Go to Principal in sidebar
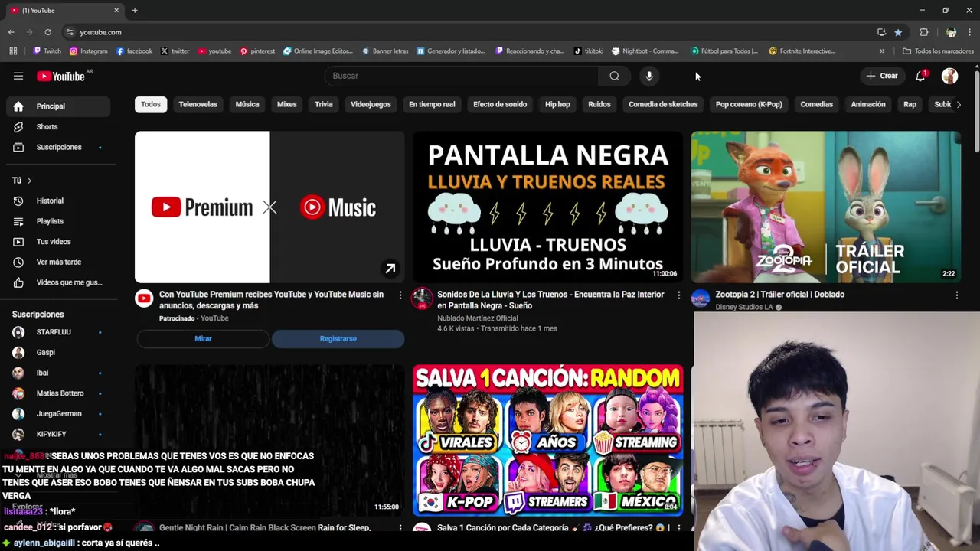 [58, 106]
